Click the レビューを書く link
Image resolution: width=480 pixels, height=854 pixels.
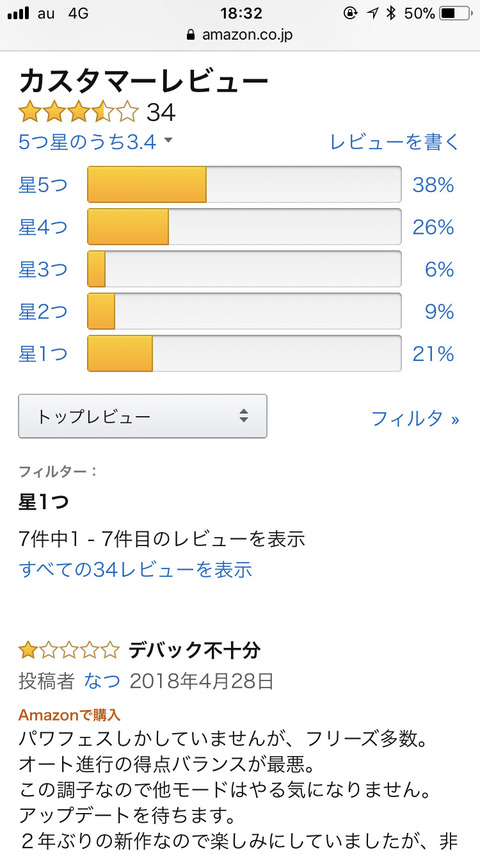[x=395, y=142]
